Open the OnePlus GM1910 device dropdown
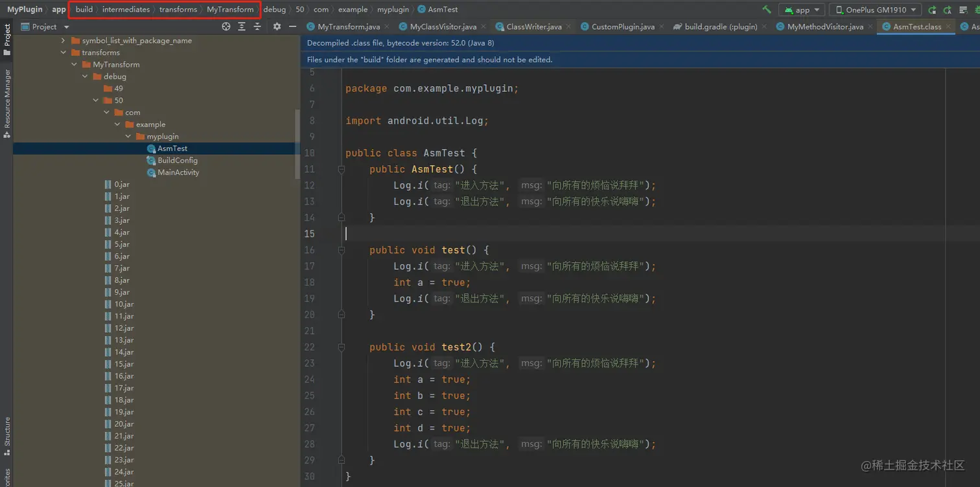This screenshot has height=487, width=980. click(x=875, y=10)
